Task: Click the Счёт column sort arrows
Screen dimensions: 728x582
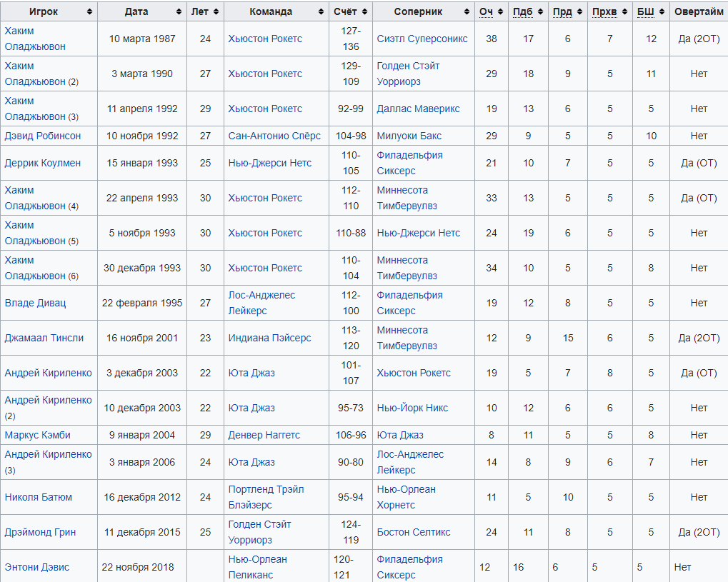Action: tap(364, 12)
